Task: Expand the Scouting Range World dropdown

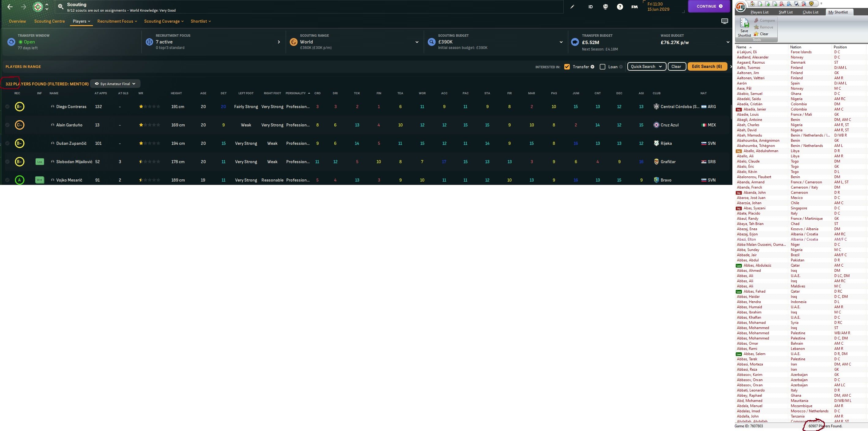Action: (x=417, y=42)
